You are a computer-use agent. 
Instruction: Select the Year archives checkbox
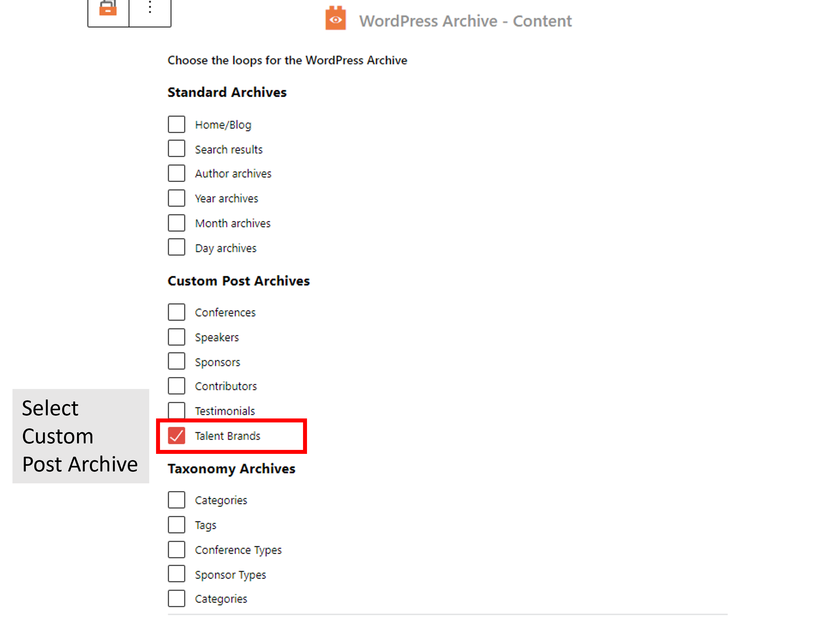coord(177,198)
